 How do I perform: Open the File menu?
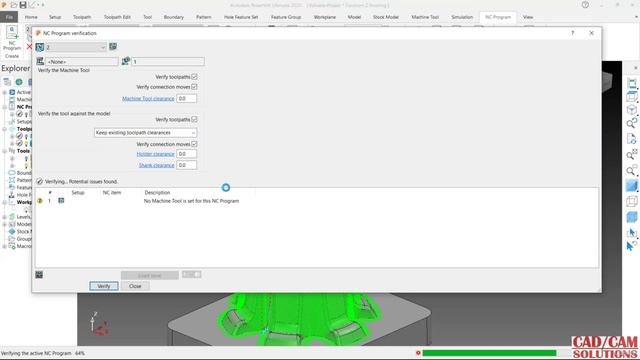9,17
